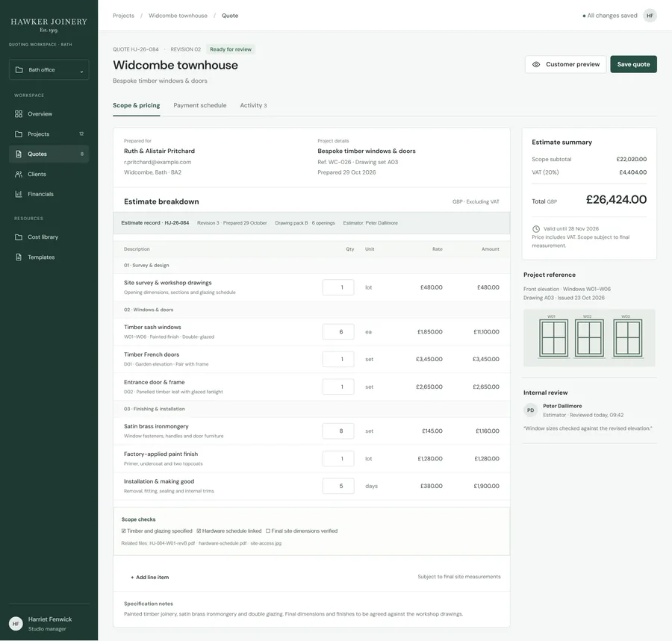The height and width of the screenshot is (641, 672).
Task: Click the quantity field for Satin brass ironmongery
Action: point(338,431)
